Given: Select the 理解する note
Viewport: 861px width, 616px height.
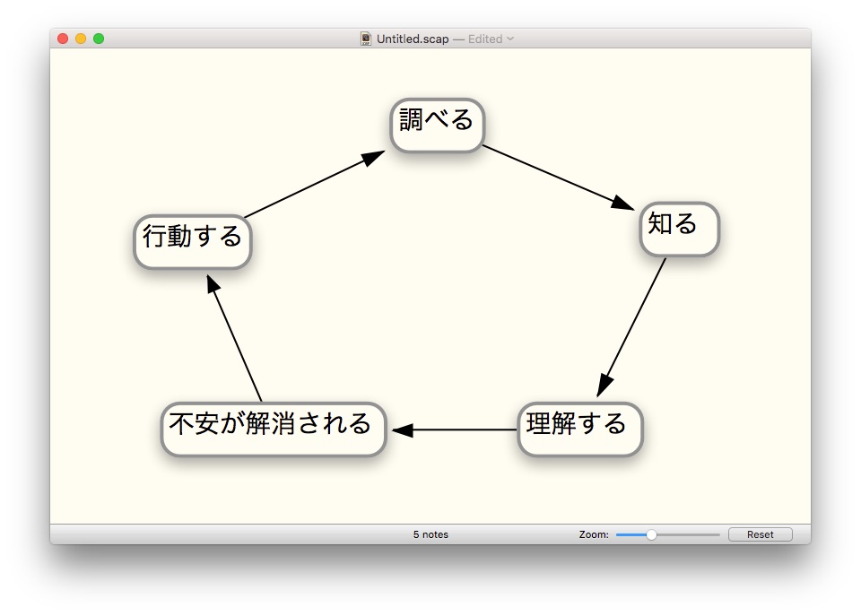Looking at the screenshot, I should click(580, 429).
